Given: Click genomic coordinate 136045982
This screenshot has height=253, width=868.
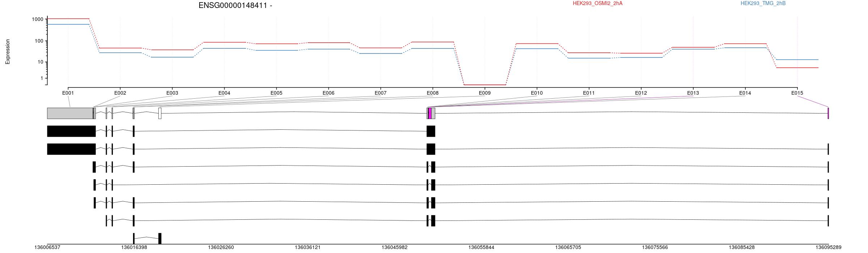Looking at the screenshot, I should [x=395, y=248].
